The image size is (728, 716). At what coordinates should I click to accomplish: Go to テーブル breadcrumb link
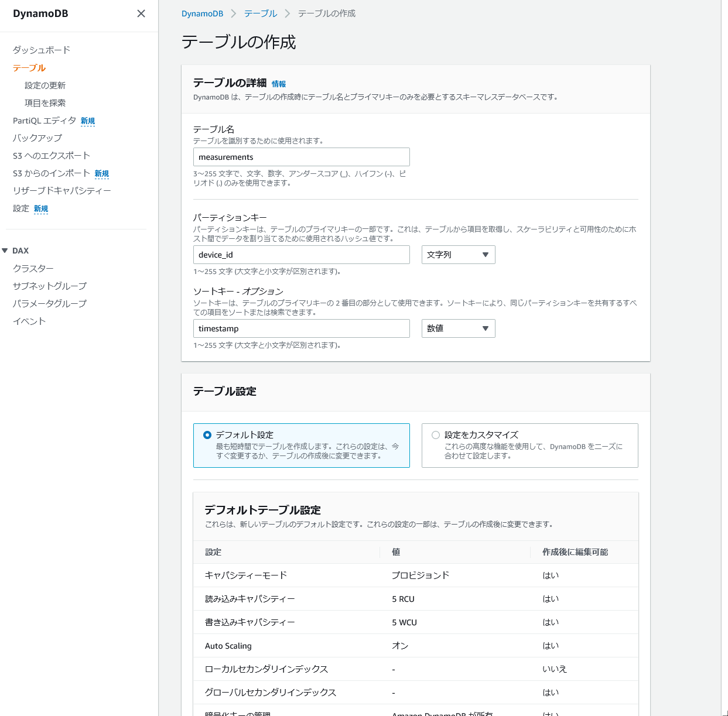[x=261, y=13]
